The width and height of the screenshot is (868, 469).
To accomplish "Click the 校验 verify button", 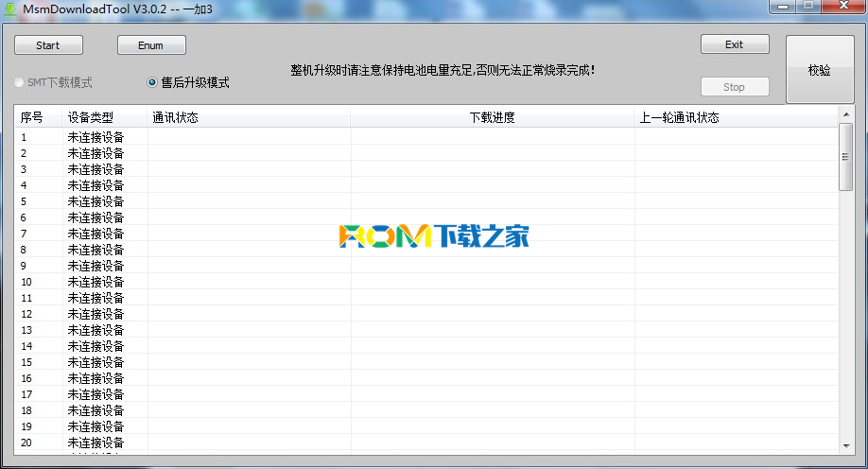I will click(x=820, y=70).
